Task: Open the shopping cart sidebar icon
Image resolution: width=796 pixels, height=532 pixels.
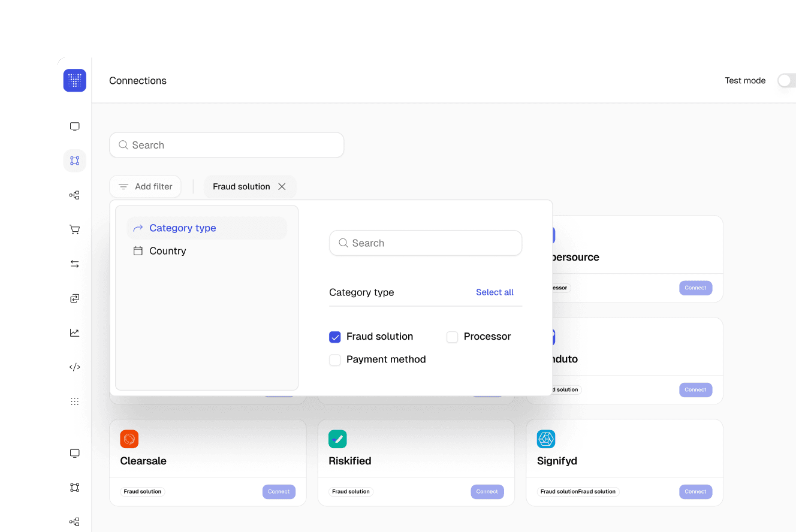Action: (75, 229)
